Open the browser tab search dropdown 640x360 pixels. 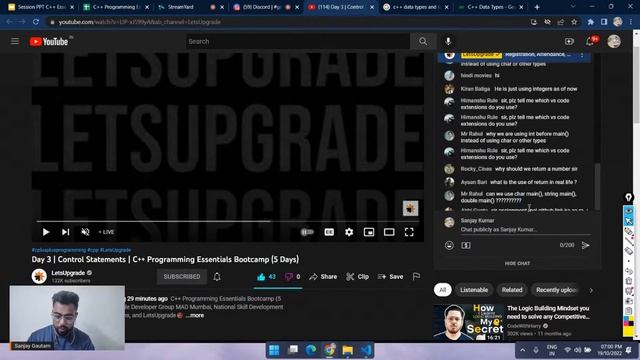(573, 7)
